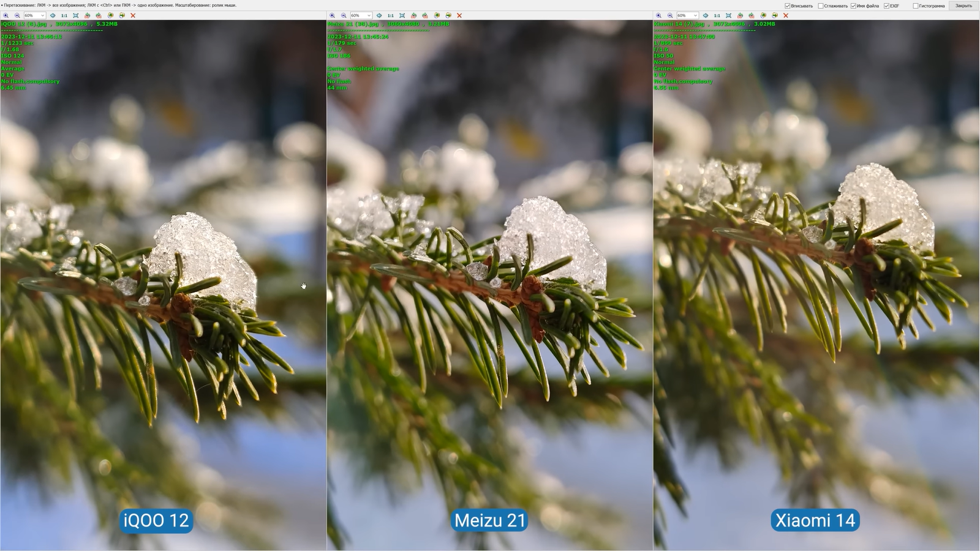
Task: Zoom in on the Meizu 21 image
Action: click(x=333, y=15)
